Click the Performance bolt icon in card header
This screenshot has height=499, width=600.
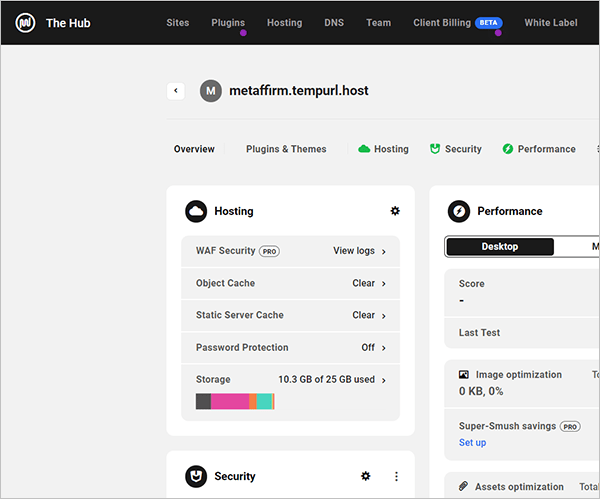point(459,211)
